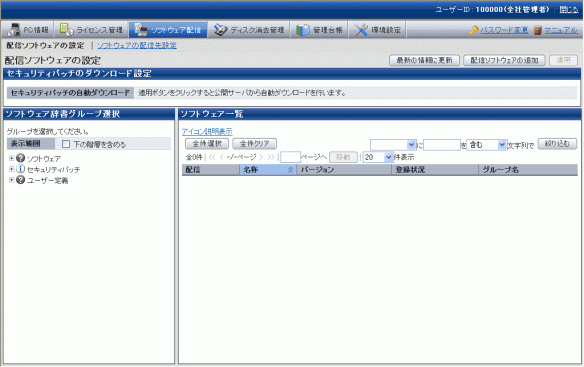The height and width of the screenshot is (367, 584).
Task: Expand the セキュリティパッチ tree node
Action: tap(12, 169)
